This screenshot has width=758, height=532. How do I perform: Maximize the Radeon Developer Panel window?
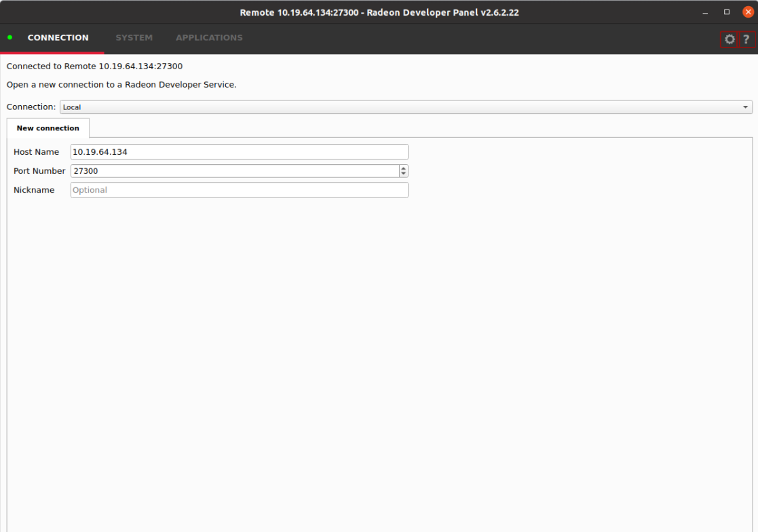click(x=725, y=12)
